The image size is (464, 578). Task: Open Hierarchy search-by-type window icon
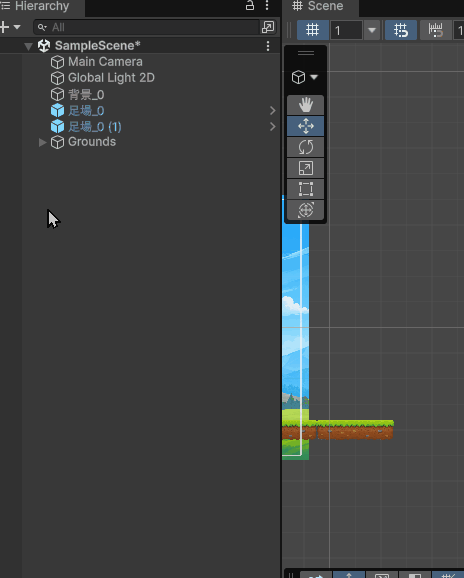tap(268, 27)
